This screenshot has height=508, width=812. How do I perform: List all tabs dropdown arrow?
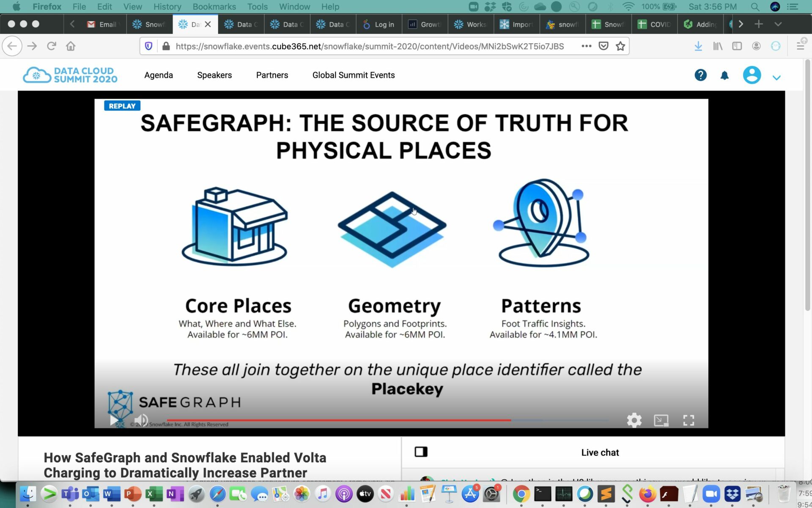(778, 24)
